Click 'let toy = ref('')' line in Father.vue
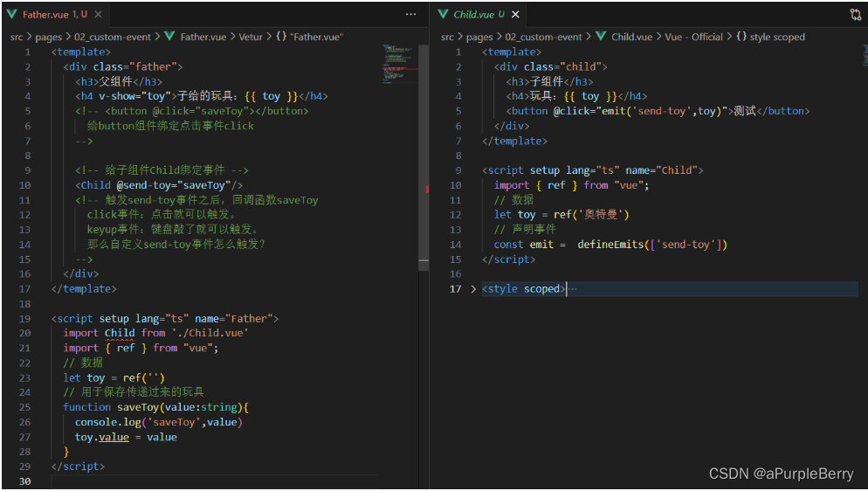This screenshot has width=868, height=491. (114, 378)
